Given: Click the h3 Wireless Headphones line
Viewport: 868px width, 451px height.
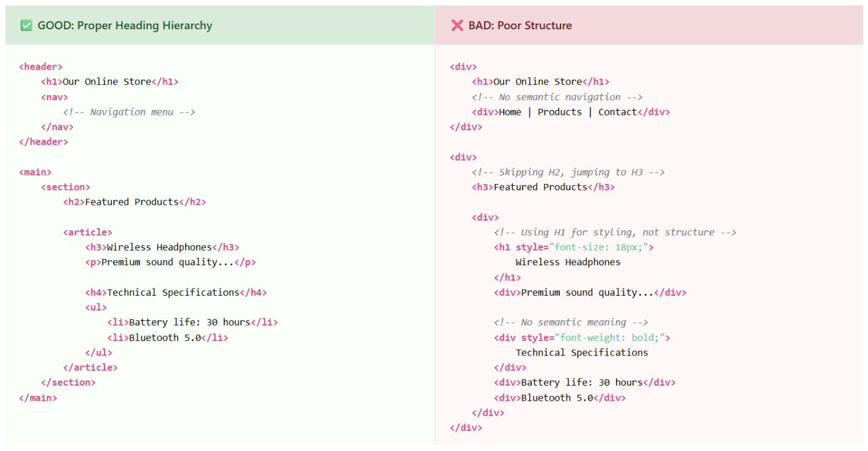Looking at the screenshot, I should click(x=162, y=248).
